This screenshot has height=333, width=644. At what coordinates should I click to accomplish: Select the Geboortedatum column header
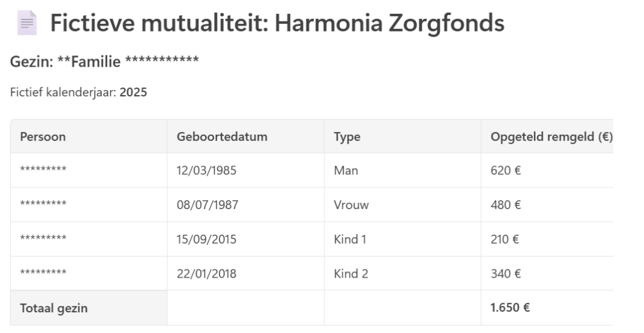click(246, 137)
